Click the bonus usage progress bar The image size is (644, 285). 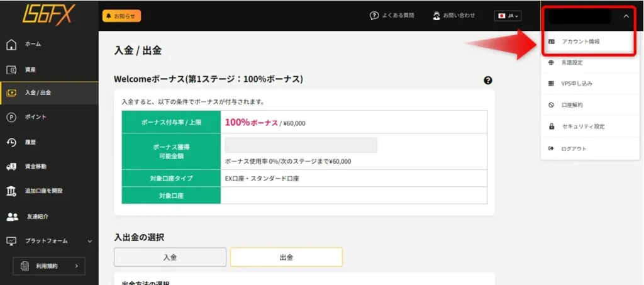click(x=301, y=145)
